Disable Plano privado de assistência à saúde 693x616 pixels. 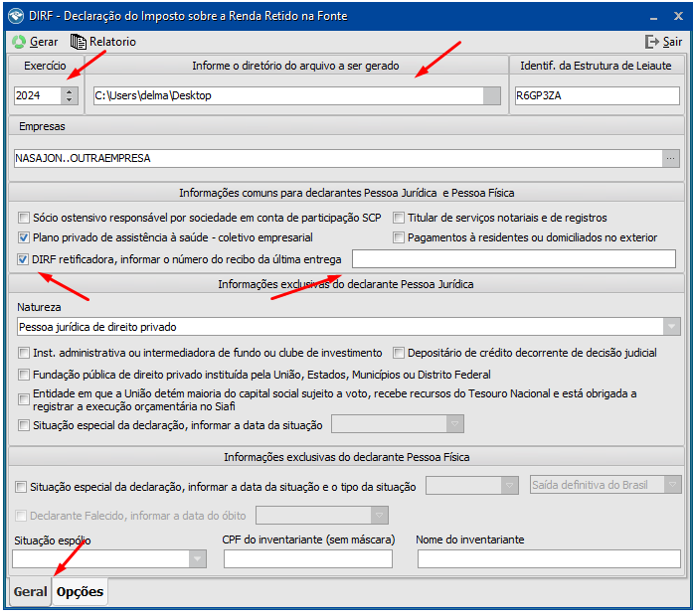coord(24,238)
